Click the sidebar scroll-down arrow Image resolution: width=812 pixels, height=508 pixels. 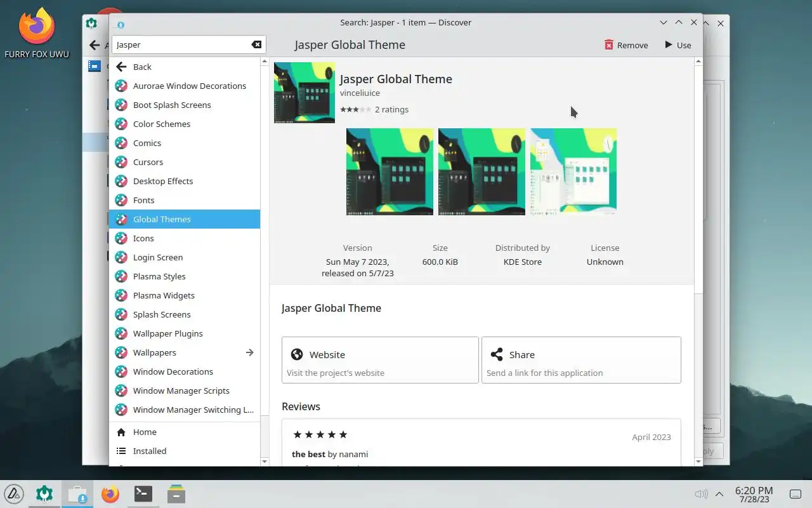click(x=265, y=462)
